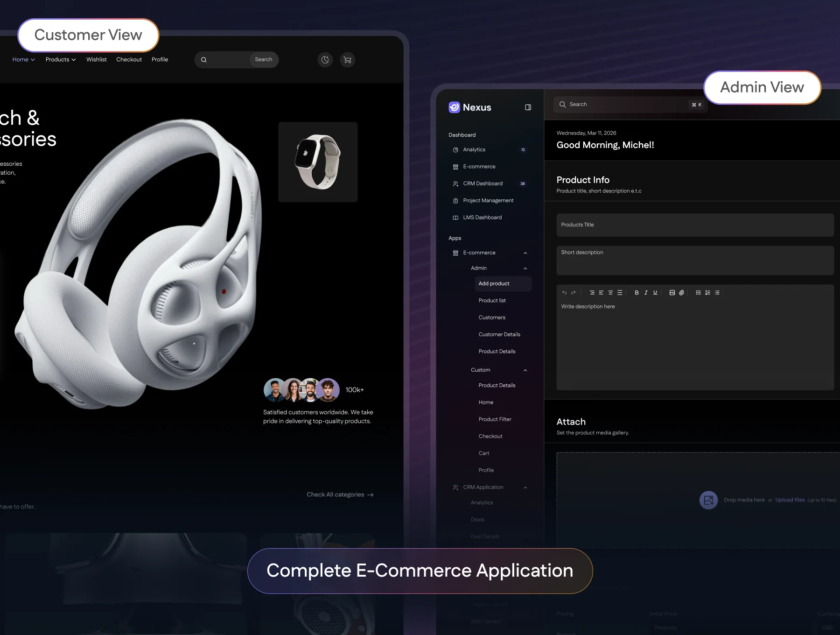
Task: Select Product list in the Admin submenu
Action: 492,301
